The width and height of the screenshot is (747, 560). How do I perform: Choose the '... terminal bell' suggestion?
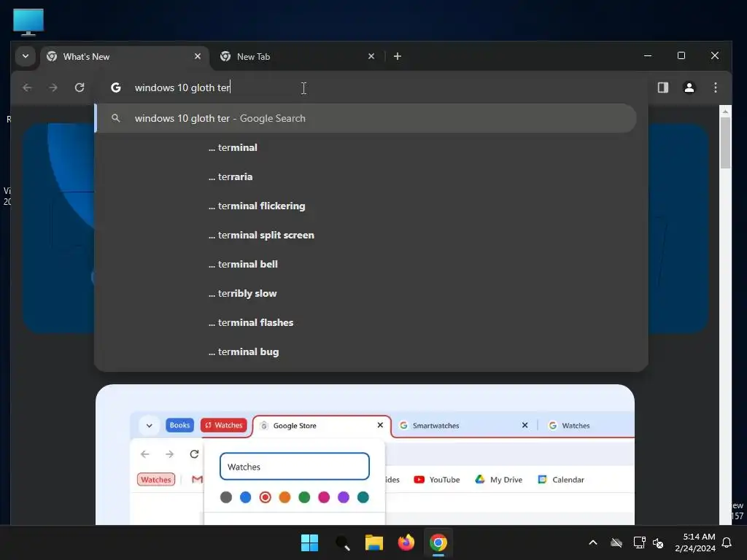[x=366, y=264]
